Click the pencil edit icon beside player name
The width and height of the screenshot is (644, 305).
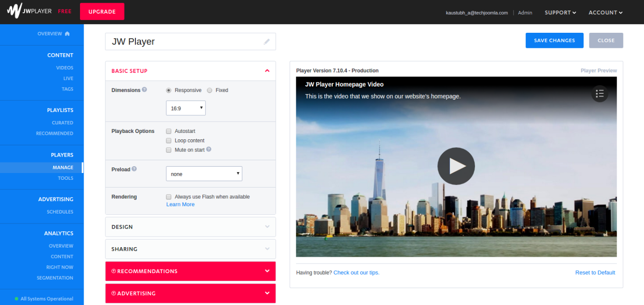(x=267, y=41)
